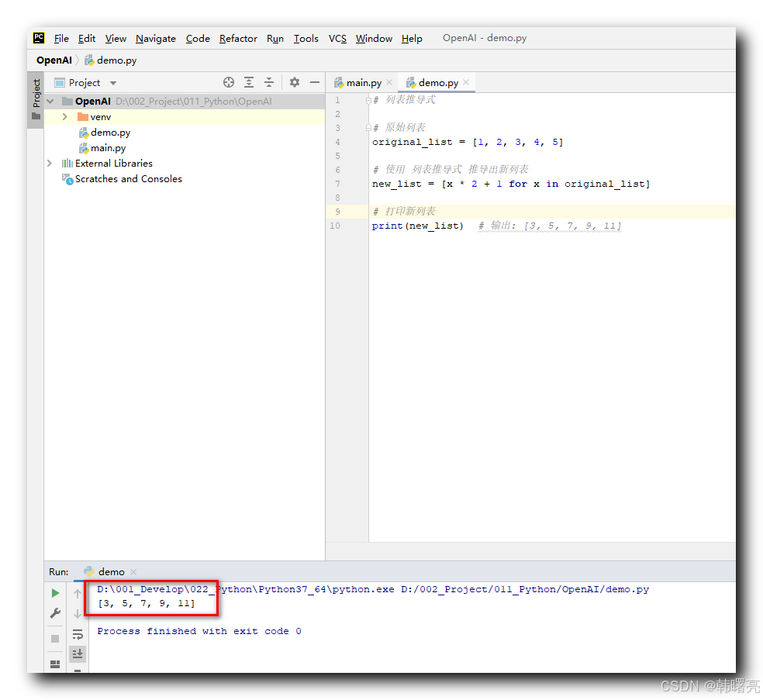Open the Tools menu

pyautogui.click(x=306, y=39)
